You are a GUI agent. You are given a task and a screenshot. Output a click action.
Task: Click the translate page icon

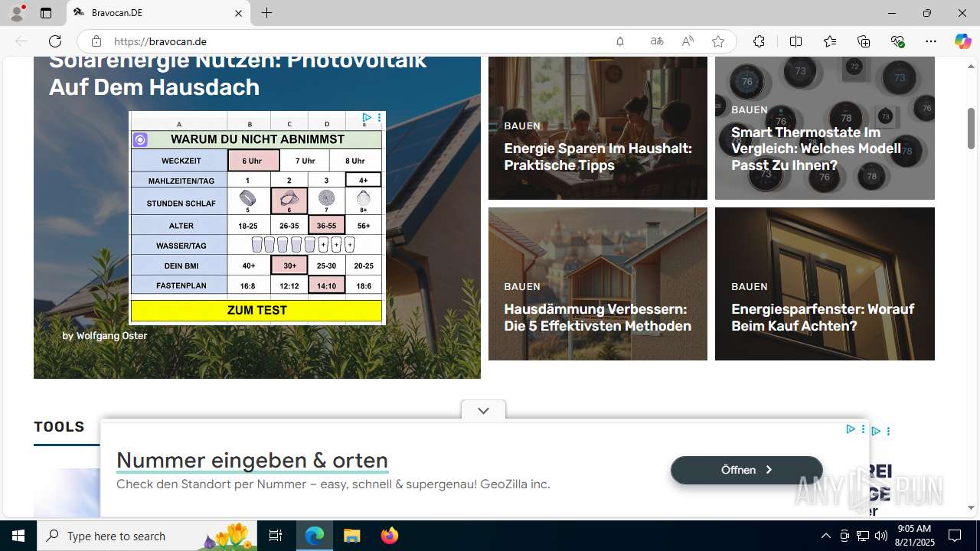[656, 41]
